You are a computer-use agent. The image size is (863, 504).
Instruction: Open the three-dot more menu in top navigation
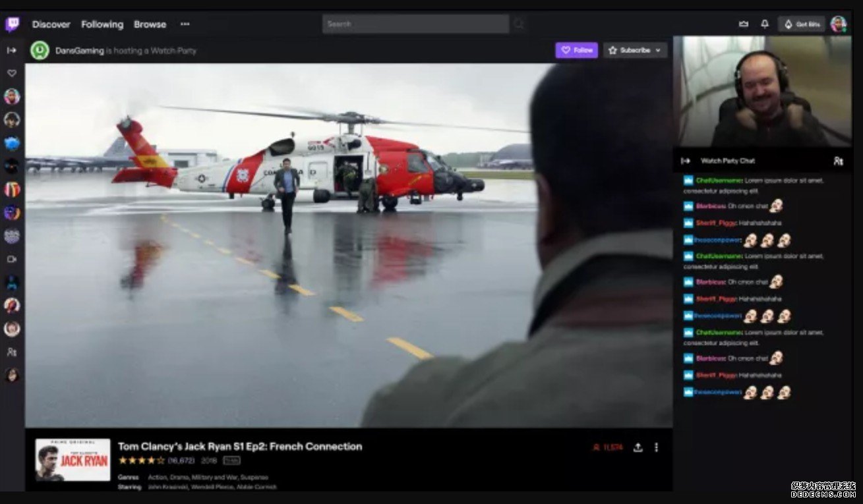coord(185,24)
